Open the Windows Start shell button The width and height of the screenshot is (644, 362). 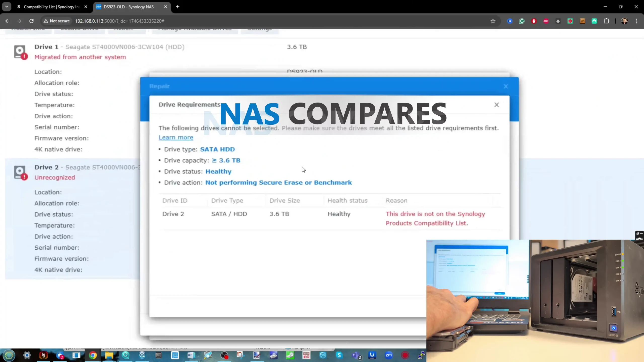[9, 355]
